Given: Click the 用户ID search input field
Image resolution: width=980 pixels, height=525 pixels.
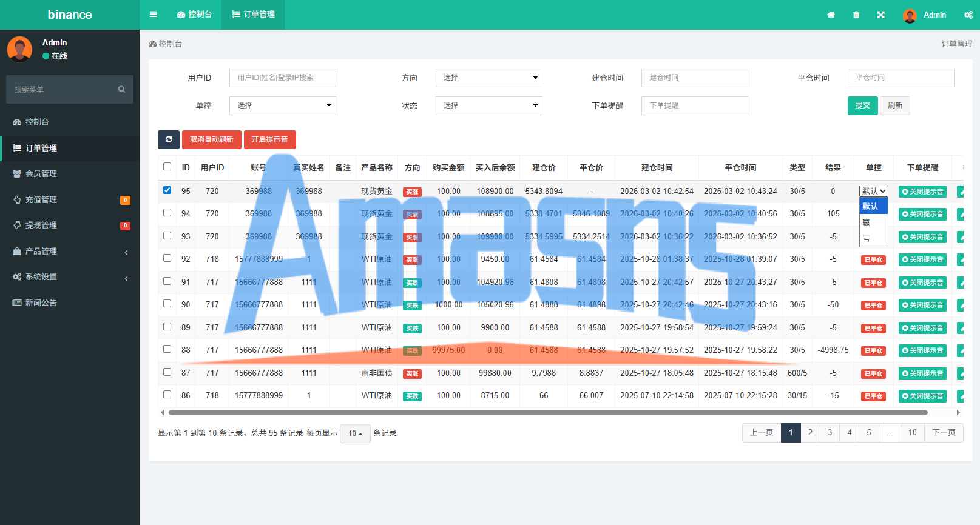Looking at the screenshot, I should (x=282, y=78).
